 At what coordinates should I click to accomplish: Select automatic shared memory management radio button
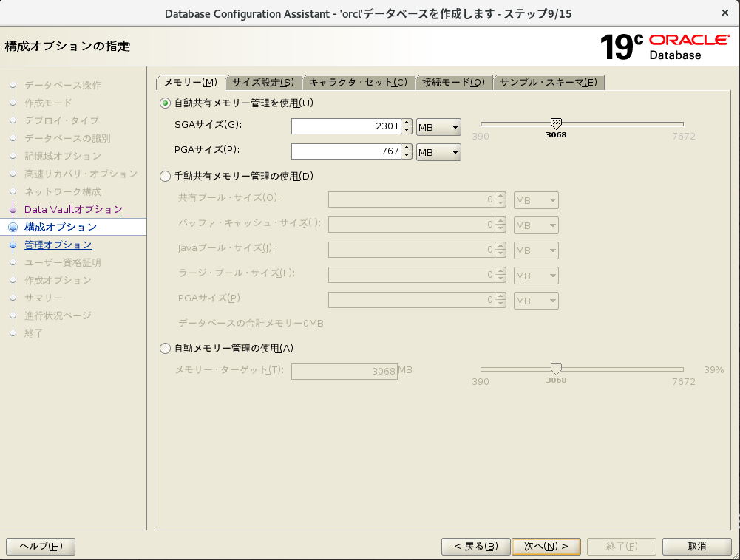(166, 103)
